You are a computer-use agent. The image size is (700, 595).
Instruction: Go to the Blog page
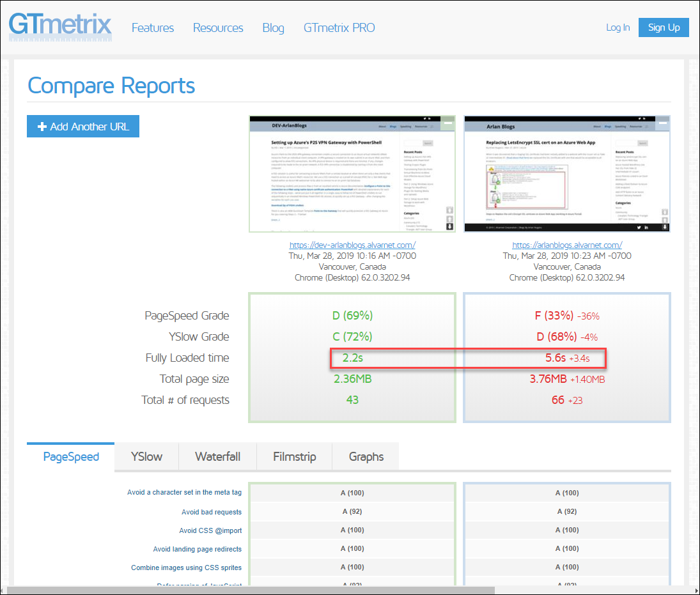point(273,27)
